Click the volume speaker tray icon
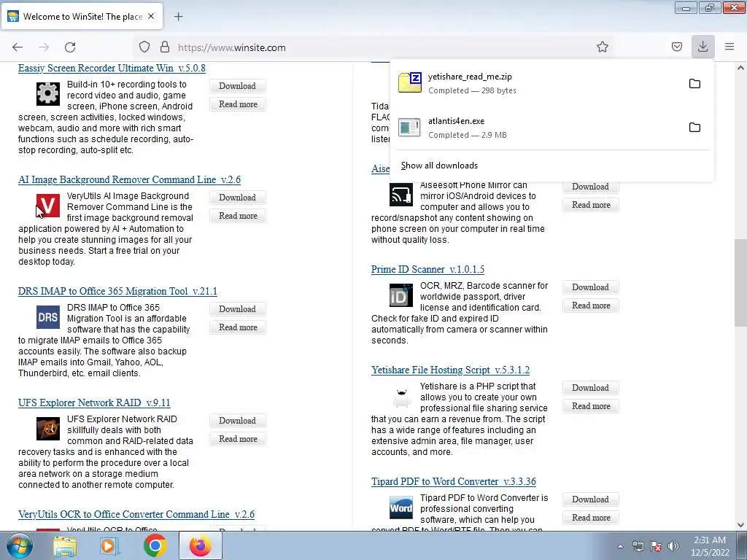The image size is (747, 560). pos(673,546)
